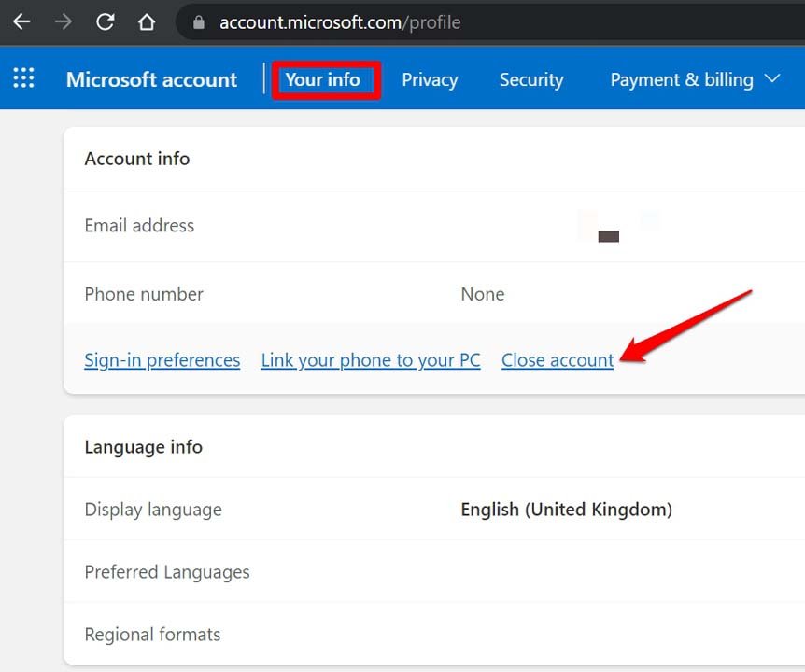805x672 pixels.
Task: Open the Your info tab
Action: coord(323,80)
